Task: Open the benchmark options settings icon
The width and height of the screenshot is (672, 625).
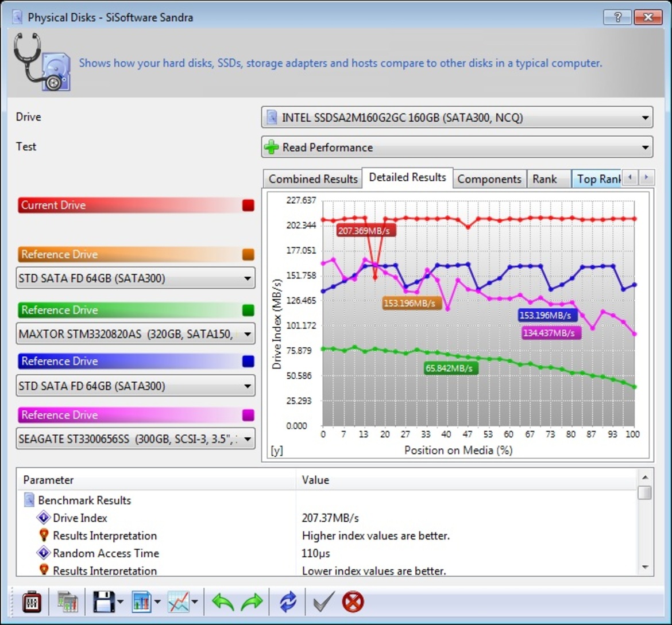Action: 32,602
